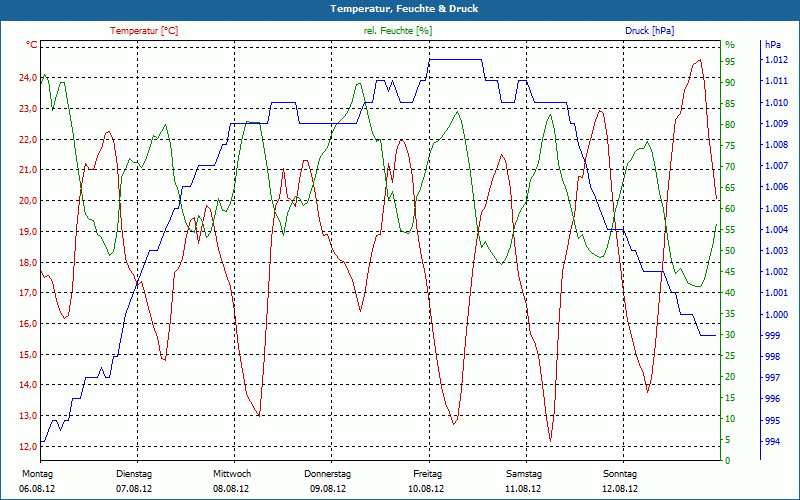Click the 70 tick on the humidity axis
Image resolution: width=800 pixels, height=500 pixels.
[x=730, y=167]
